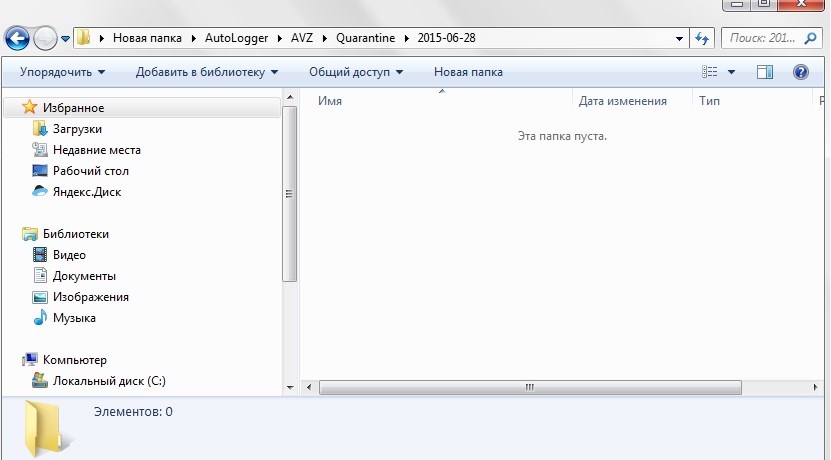Image resolution: width=831 pixels, height=460 pixels.
Task: Open Яндекс.Диск in sidebar
Action: (87, 192)
